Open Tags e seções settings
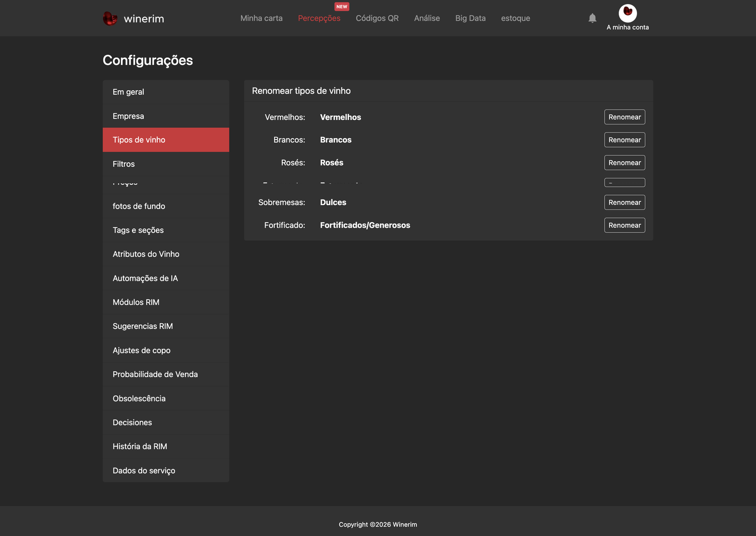The height and width of the screenshot is (536, 756). coord(166,230)
